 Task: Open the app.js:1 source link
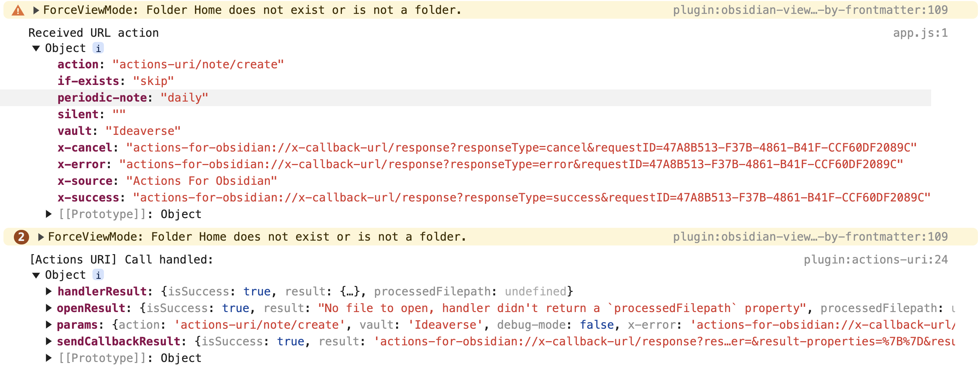[920, 33]
